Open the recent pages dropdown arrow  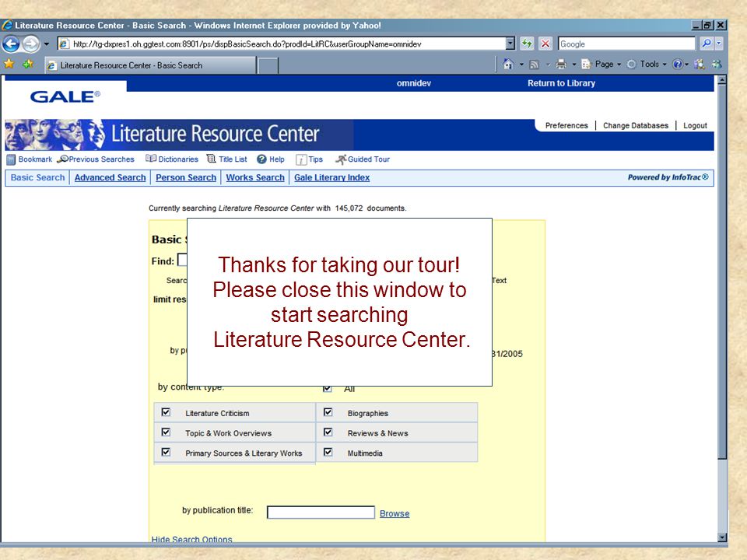coord(46,44)
